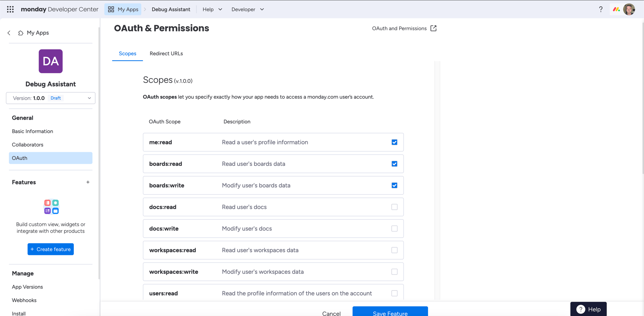The height and width of the screenshot is (316, 644).
Task: Uncheck the me:read scope checkbox
Action: click(394, 142)
